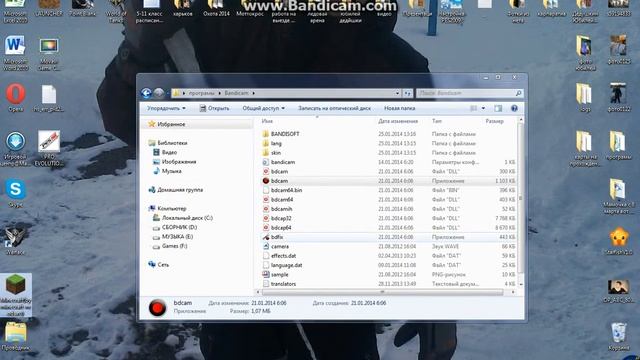Click Записать на оптический диск
Viewport: 640px width, 360px height.
click(x=334, y=108)
